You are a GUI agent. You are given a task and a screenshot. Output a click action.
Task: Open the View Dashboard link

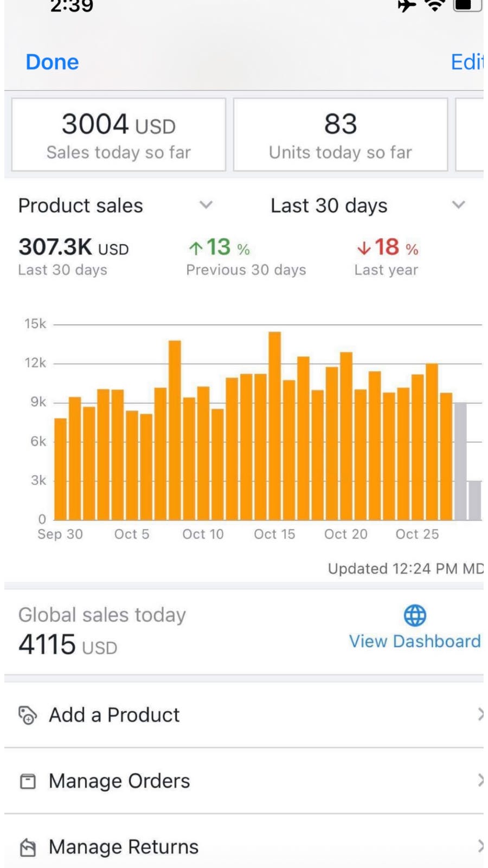tap(414, 641)
